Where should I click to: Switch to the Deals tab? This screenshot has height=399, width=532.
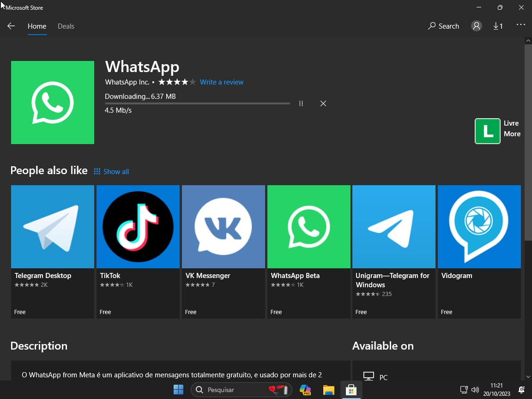66,26
